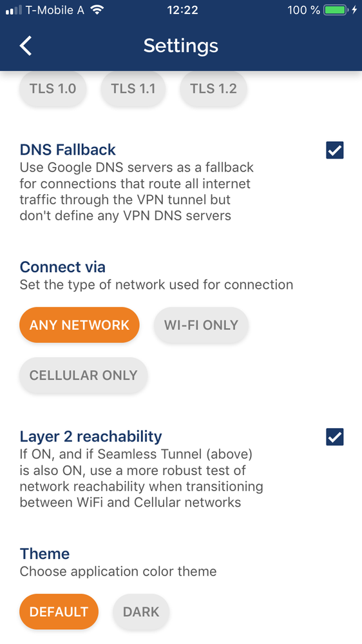
Task: Tap the charging bolt icon
Action: pyautogui.click(x=355, y=10)
